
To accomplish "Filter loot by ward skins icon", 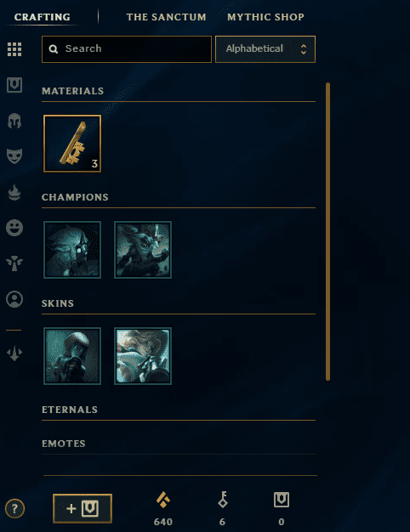I will pos(14,263).
